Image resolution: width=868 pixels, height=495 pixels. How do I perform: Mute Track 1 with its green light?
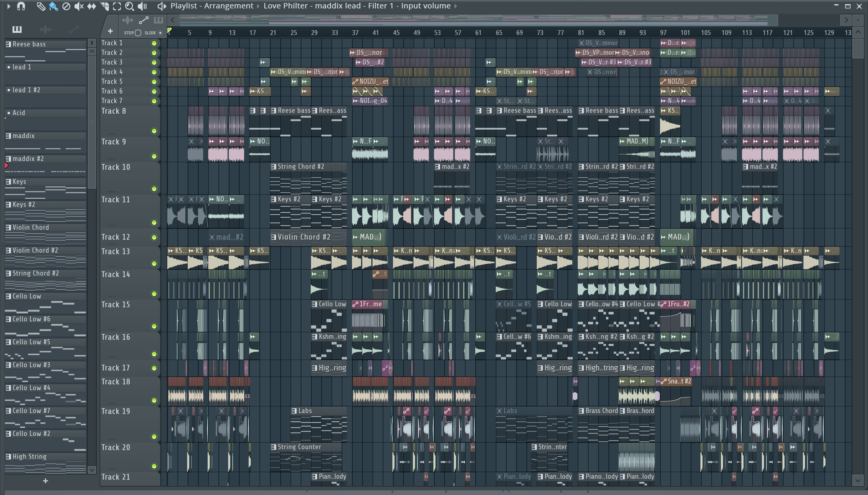pos(154,43)
